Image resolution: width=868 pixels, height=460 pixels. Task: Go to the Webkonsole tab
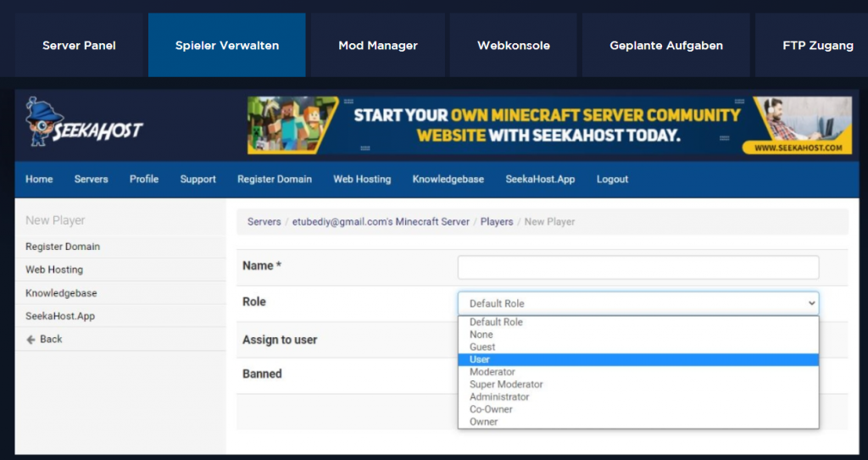513,46
